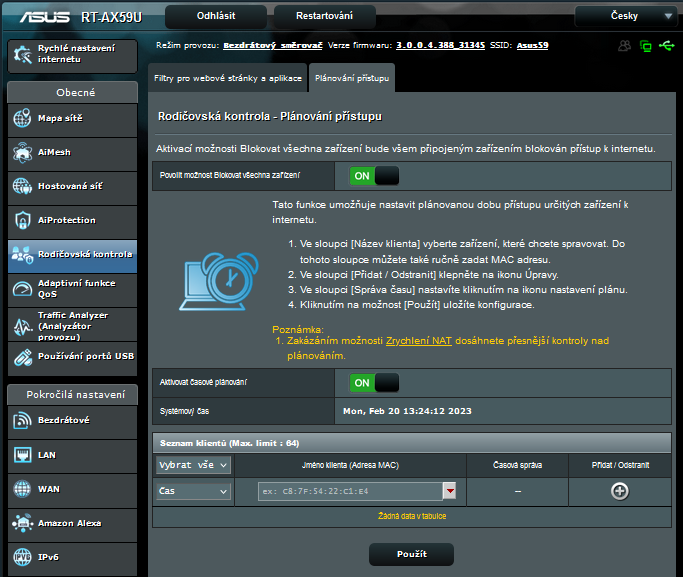The width and height of the screenshot is (683, 577).
Task: Click the add client plus icon
Action: click(x=619, y=491)
